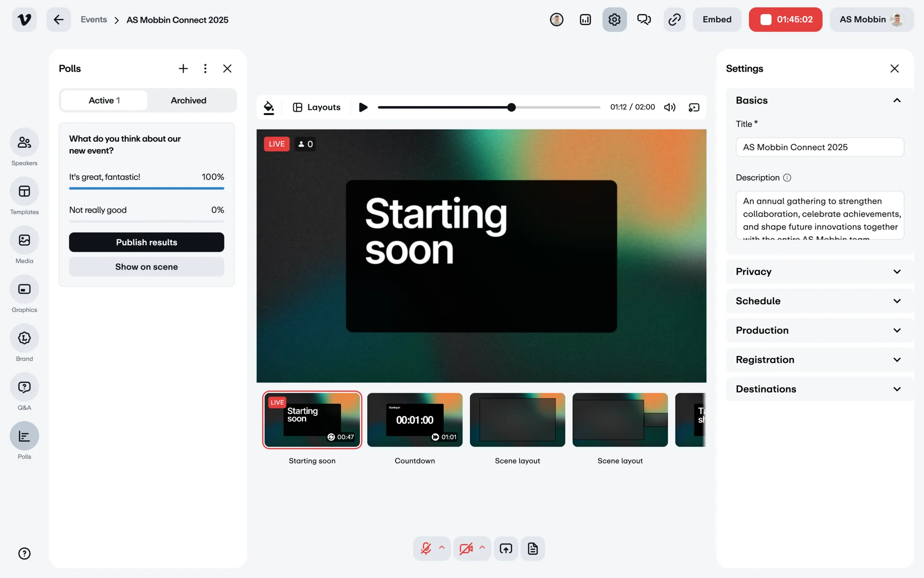The width and height of the screenshot is (924, 578).
Task: Toggle the volume speaker icon
Action: 669,107
